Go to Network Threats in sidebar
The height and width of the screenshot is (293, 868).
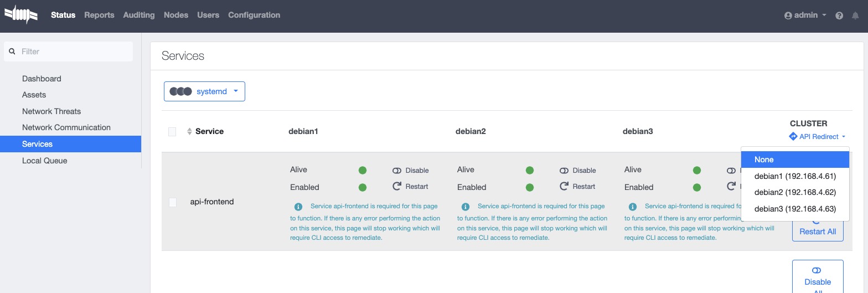51,111
